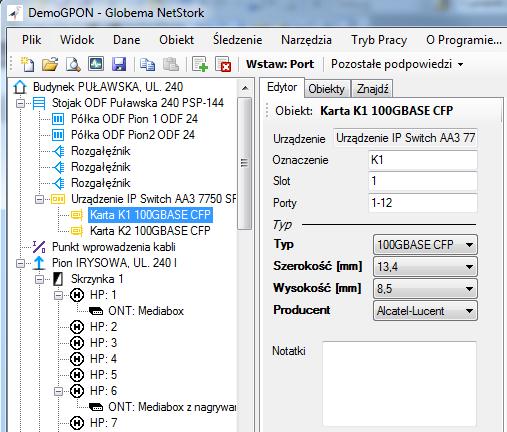507x432 pixels.
Task: Click the tree panel vertical scrollbar thumb
Action: 245,163
